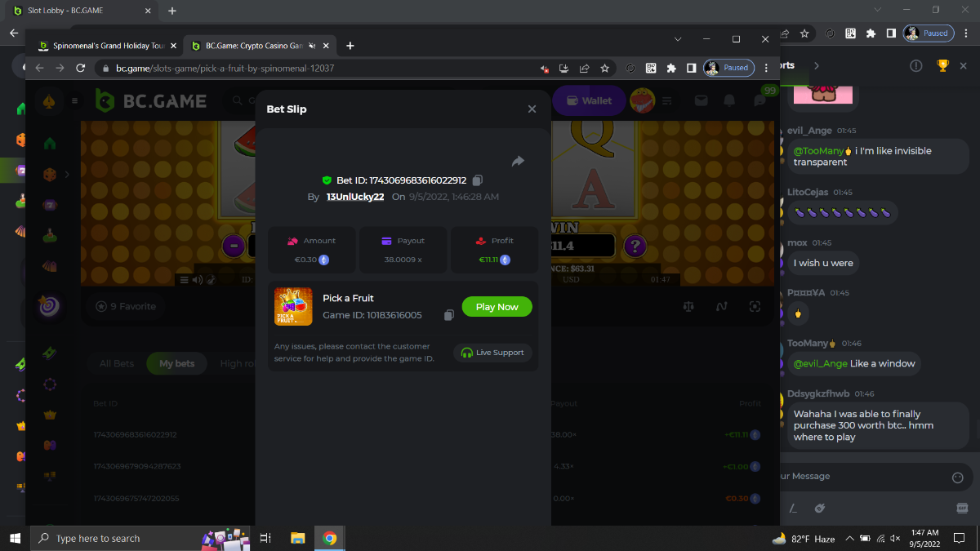Viewport: 980px width, 551px height.
Task: Close the Bet Slip dialog
Action: [x=532, y=109]
